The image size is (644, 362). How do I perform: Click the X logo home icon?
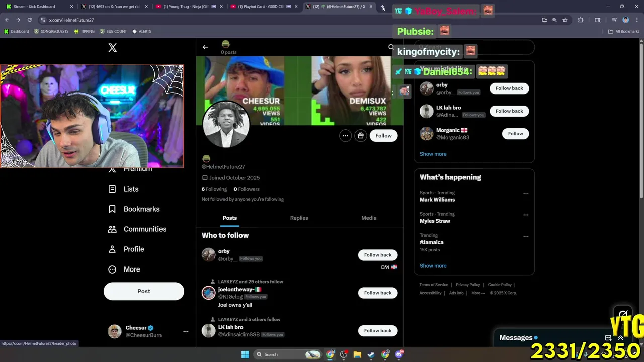click(113, 48)
